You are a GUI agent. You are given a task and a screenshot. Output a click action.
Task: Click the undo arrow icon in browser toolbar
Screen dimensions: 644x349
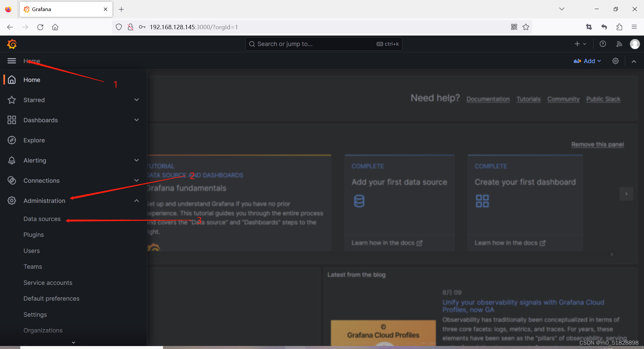pos(604,27)
